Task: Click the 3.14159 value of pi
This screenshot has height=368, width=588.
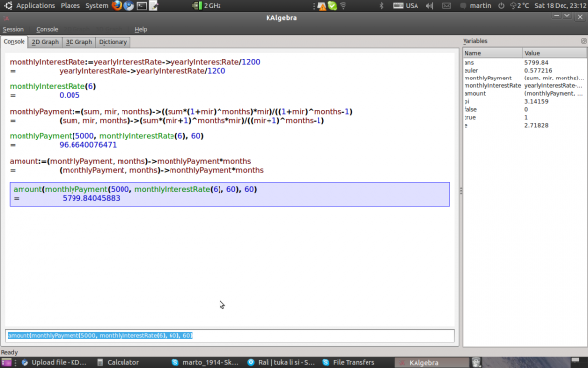Action: (536, 101)
